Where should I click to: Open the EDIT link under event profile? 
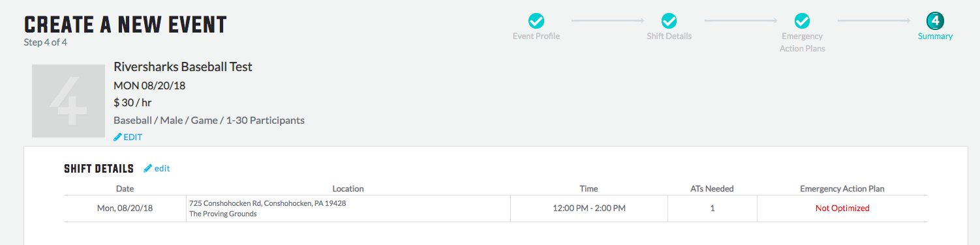point(132,137)
